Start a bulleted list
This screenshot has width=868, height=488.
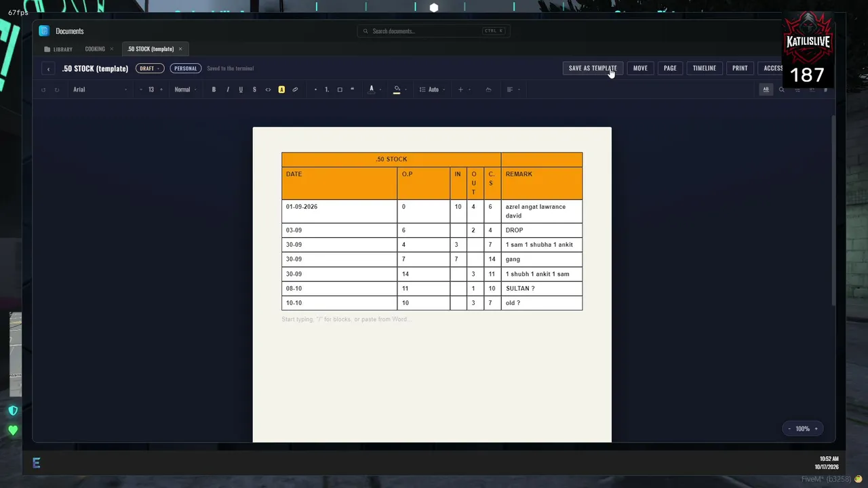point(315,89)
